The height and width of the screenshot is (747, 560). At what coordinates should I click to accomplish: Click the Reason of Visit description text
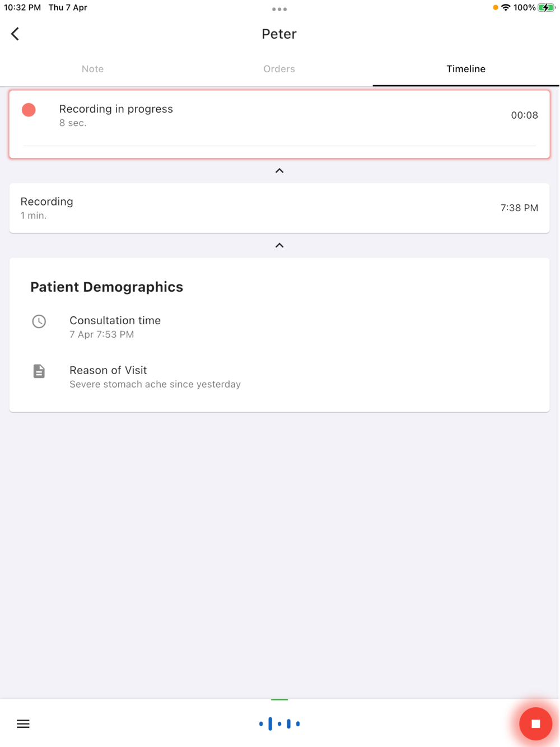(155, 384)
